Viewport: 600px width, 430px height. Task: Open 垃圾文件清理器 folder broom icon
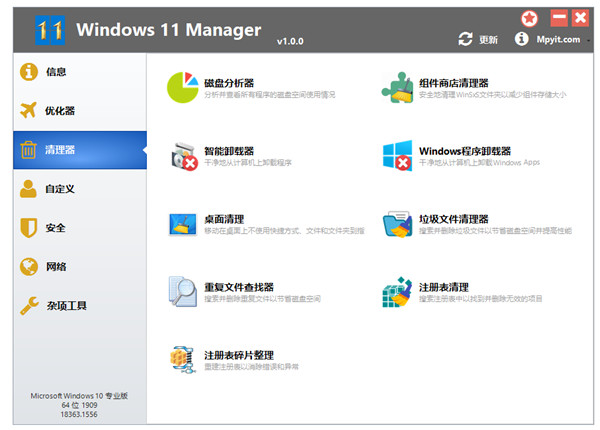[x=398, y=224]
